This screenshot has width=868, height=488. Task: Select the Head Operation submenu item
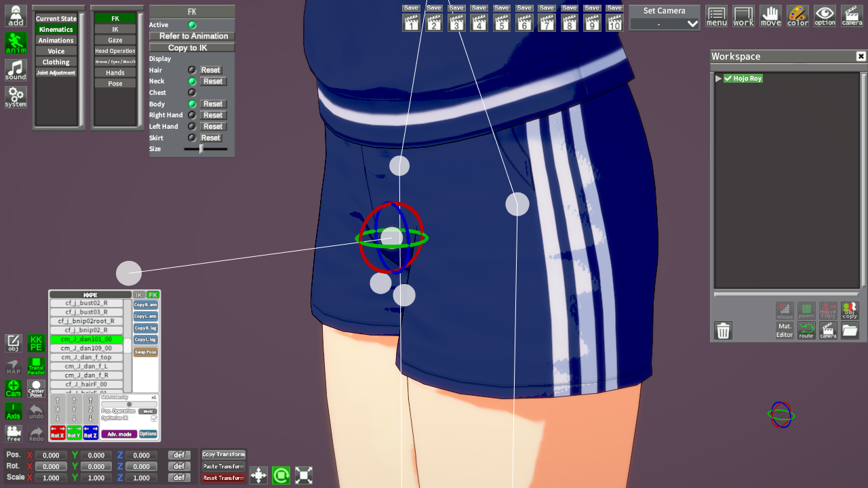tap(115, 52)
